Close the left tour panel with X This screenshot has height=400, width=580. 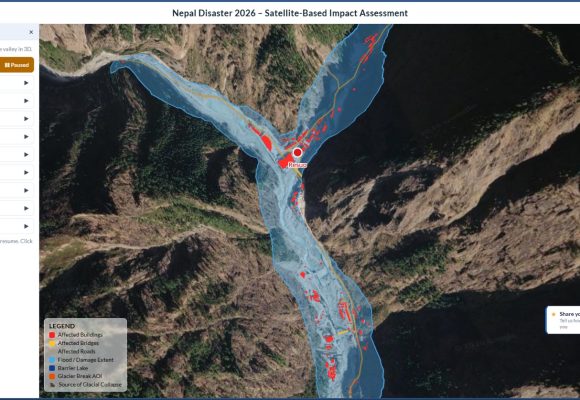point(31,32)
